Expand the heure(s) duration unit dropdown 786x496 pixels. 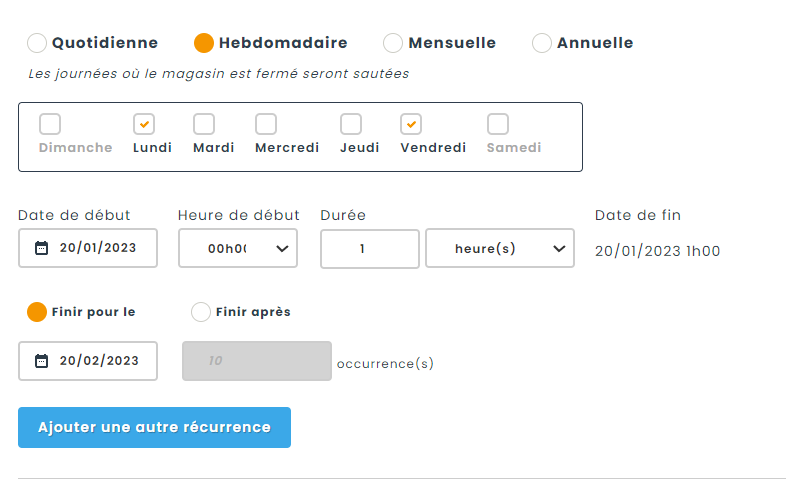pos(500,248)
